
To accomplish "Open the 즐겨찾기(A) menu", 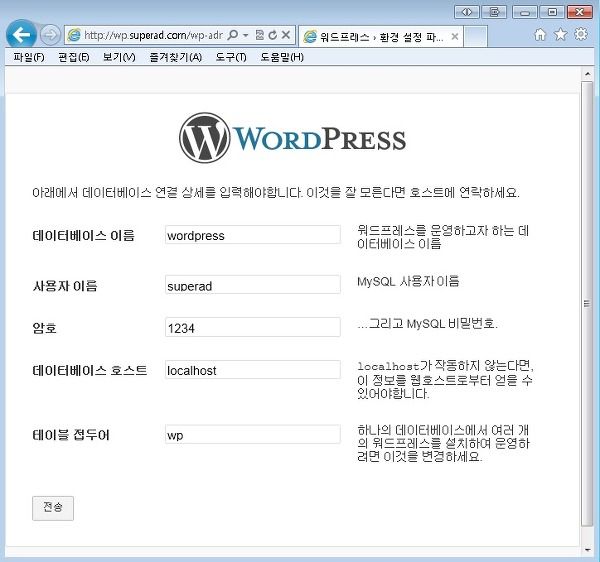I will point(176,57).
